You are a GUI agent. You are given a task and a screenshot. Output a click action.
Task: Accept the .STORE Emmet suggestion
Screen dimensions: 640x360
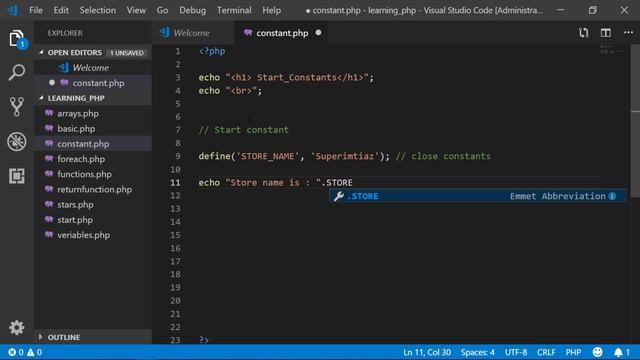coord(478,196)
